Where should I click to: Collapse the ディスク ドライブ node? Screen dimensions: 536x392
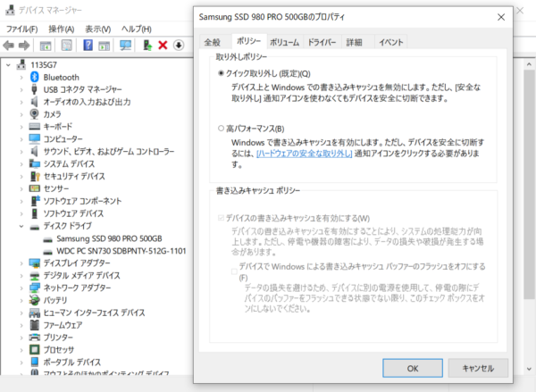click(x=21, y=226)
